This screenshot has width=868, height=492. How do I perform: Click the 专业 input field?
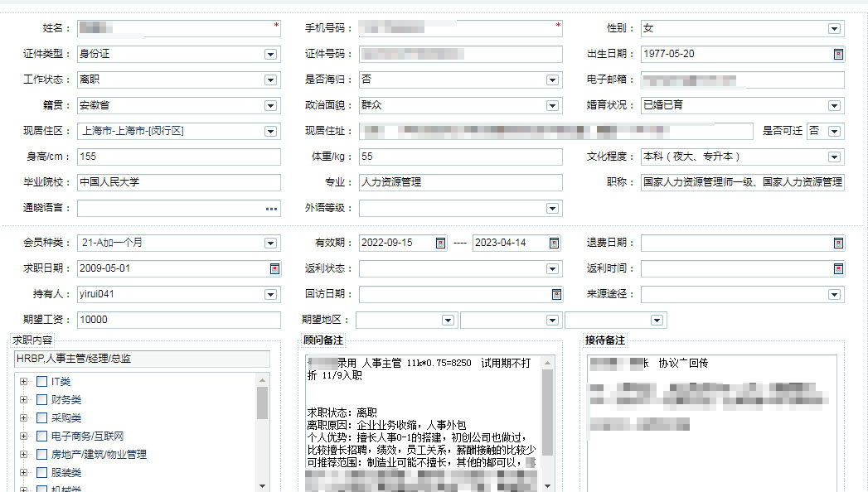click(x=461, y=182)
